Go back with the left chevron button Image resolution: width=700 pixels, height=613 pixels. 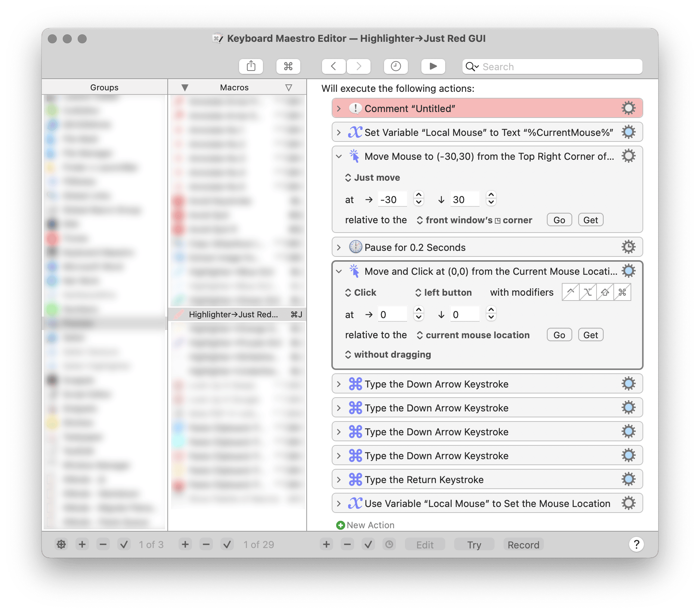334,66
